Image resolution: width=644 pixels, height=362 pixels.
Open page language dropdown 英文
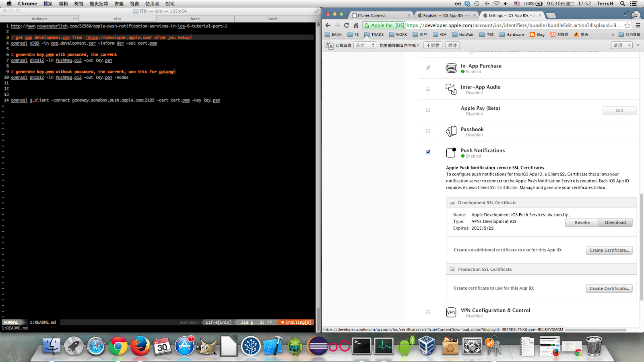365,45
